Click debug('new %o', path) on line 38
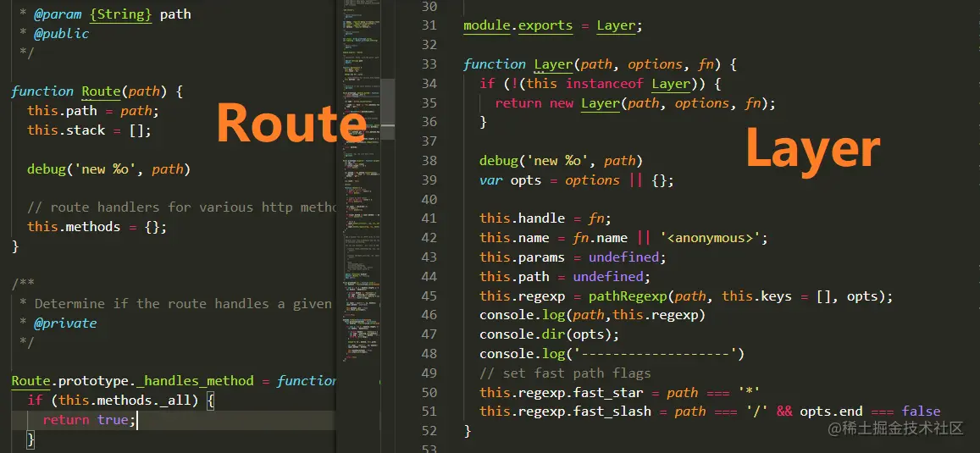Image resolution: width=980 pixels, height=453 pixels. pyautogui.click(x=561, y=161)
